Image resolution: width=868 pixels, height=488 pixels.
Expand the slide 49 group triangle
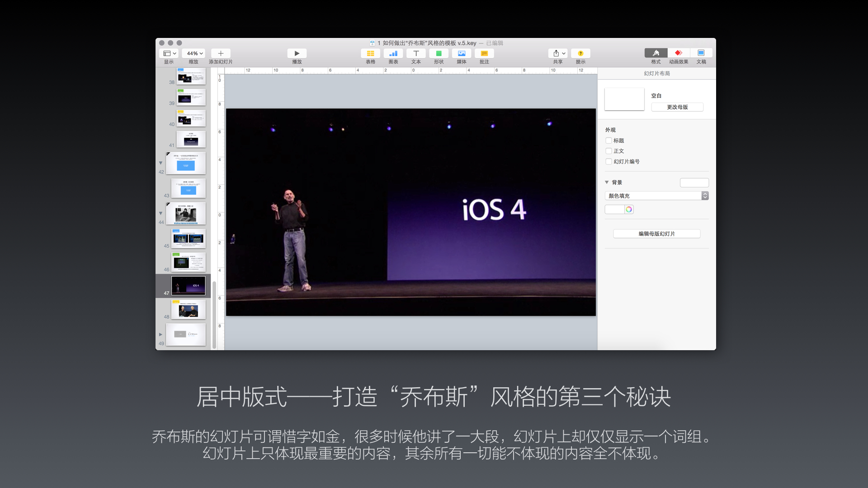(160, 334)
